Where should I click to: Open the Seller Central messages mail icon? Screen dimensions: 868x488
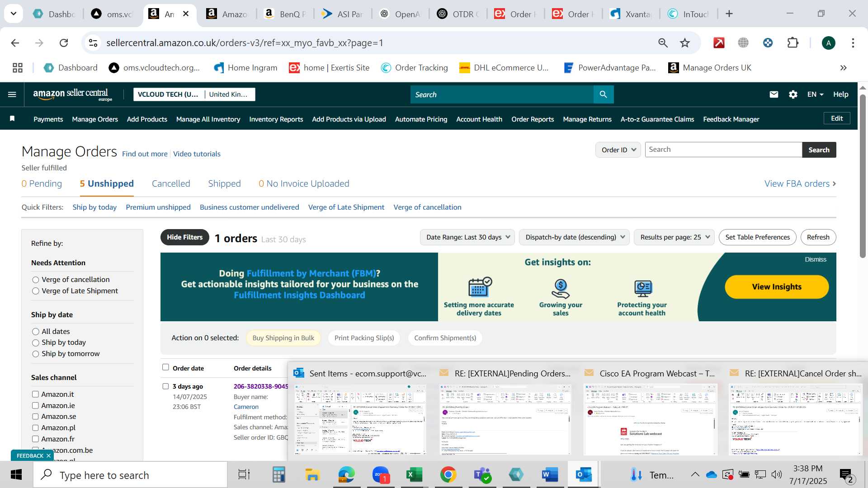(774, 94)
